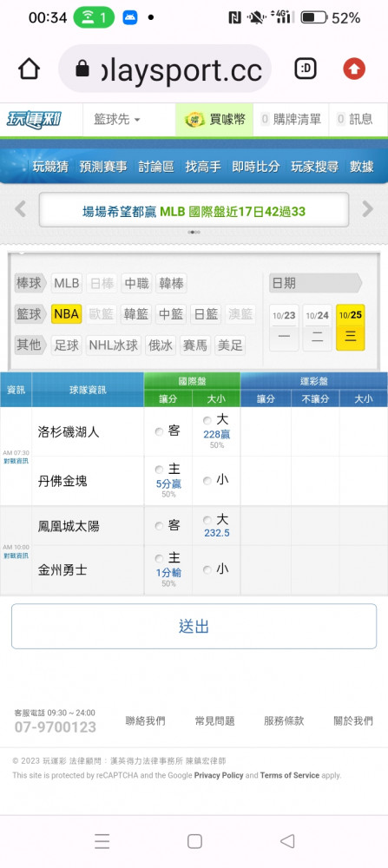The height and width of the screenshot is (868, 388).
Task: Open Google Terms of Service link
Action: point(289,775)
